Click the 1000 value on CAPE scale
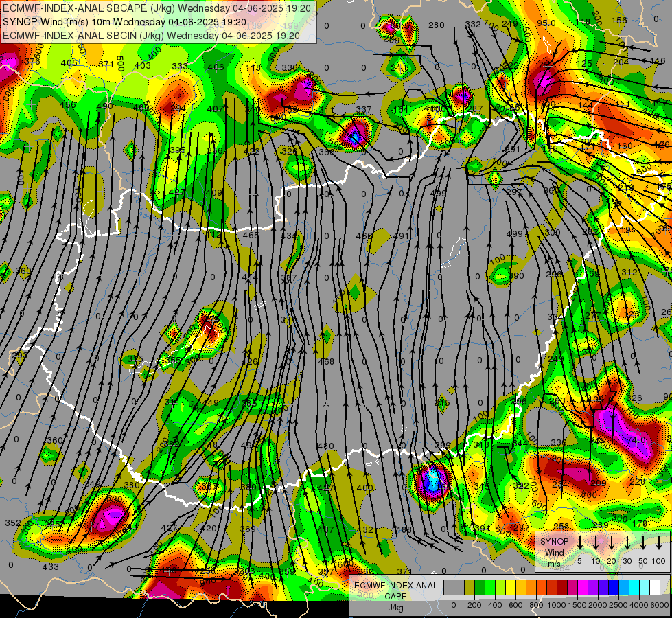Image resolution: width=672 pixels, height=618 pixels. pyautogui.click(x=557, y=605)
